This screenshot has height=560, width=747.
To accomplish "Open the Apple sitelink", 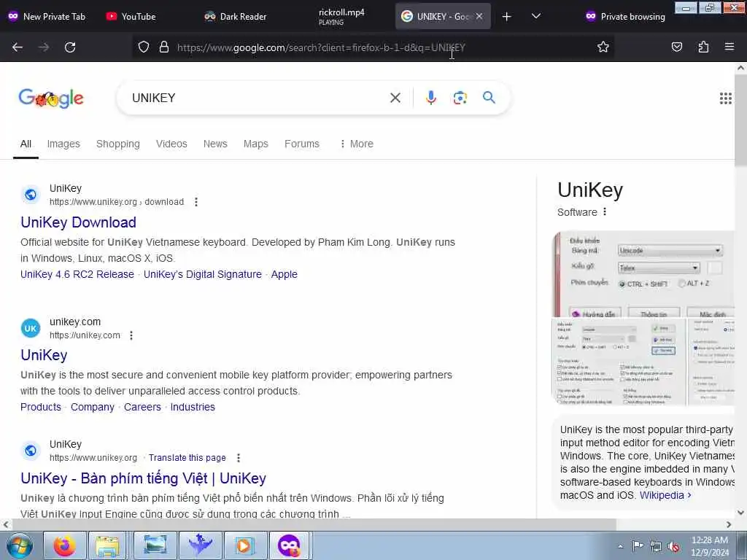I will tap(284, 274).
